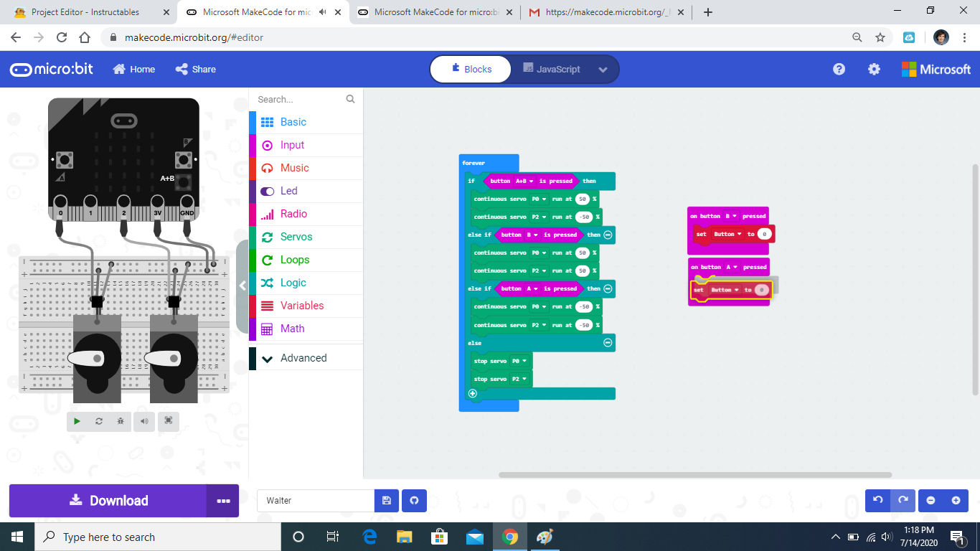Viewport: 980px width, 551px height.
Task: Zoom in the blocks workspace
Action: coord(956,501)
